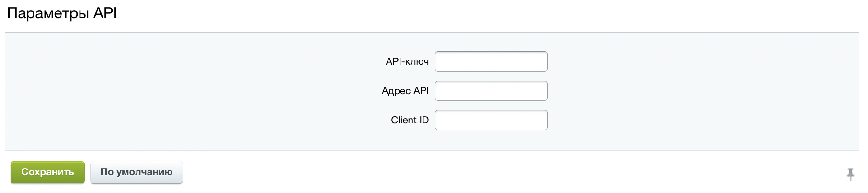868x193 pixels.
Task: Click the По умолчанию button
Action: point(137,172)
